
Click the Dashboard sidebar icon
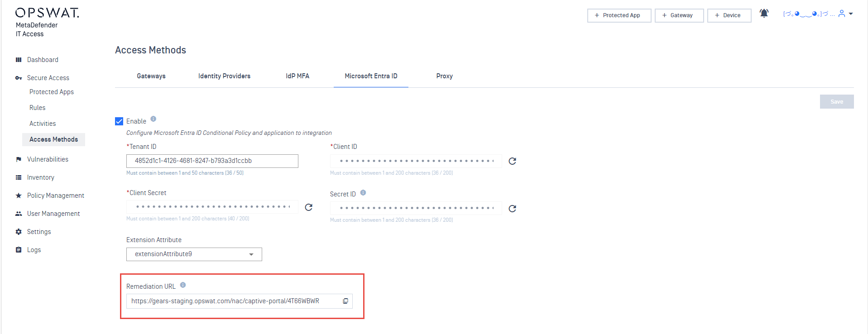tap(19, 60)
